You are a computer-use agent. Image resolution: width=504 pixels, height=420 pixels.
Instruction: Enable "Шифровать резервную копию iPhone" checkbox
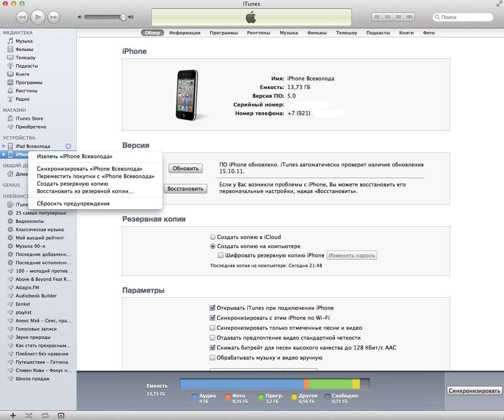pos(221,256)
